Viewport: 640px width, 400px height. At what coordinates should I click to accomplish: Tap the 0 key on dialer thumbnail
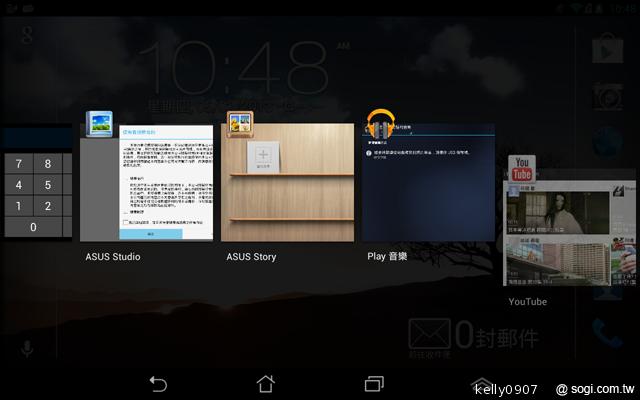33,227
